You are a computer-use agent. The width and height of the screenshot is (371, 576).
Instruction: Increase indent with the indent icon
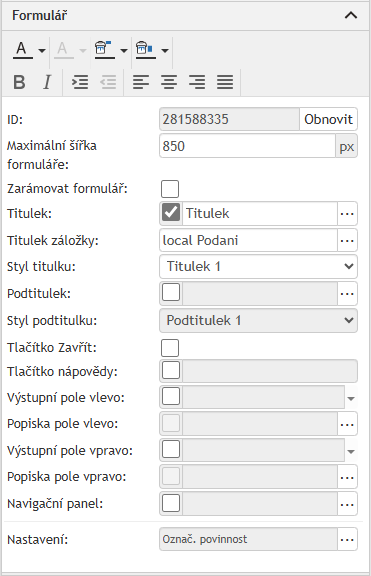coord(80,82)
